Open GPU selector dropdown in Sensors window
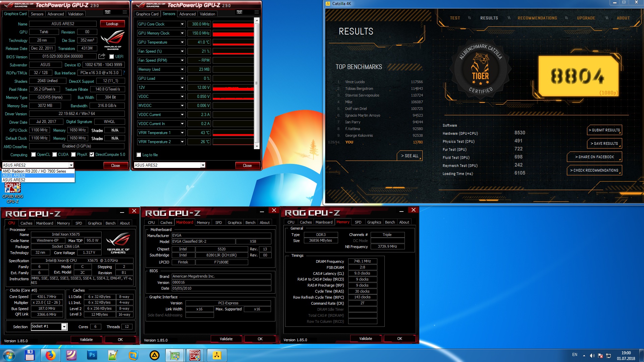Viewport: 644px width, 362px height. pos(203,165)
